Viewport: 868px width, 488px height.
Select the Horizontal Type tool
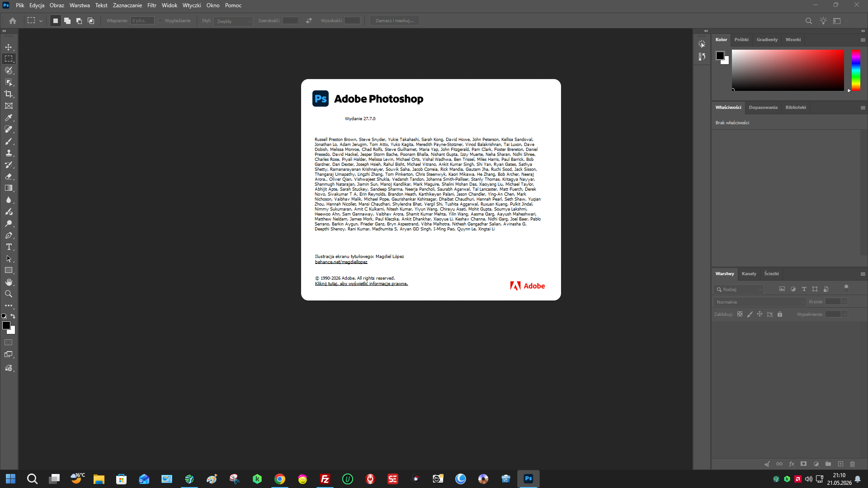point(9,247)
